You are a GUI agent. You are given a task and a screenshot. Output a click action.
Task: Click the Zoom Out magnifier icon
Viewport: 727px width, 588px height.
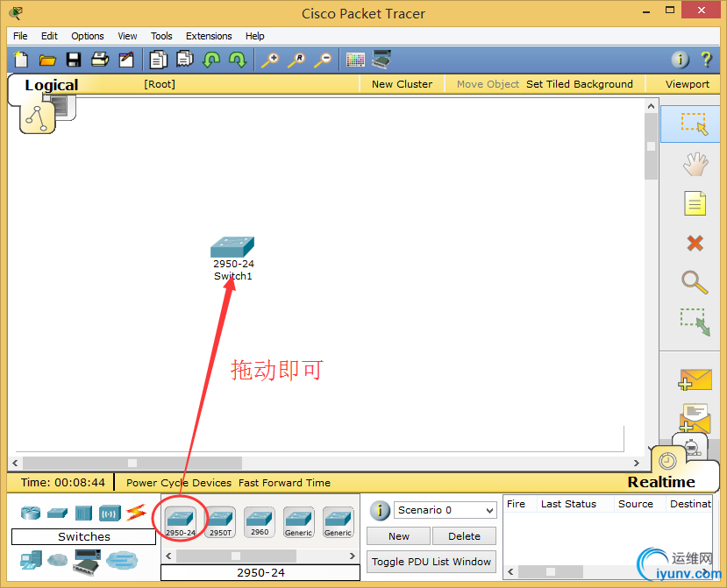[323, 60]
